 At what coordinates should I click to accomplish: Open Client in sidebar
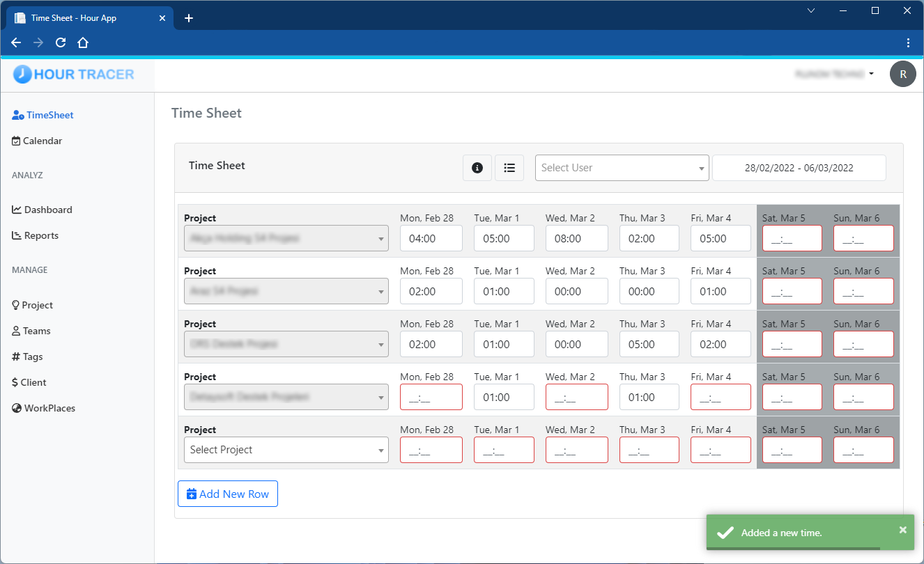[29, 382]
